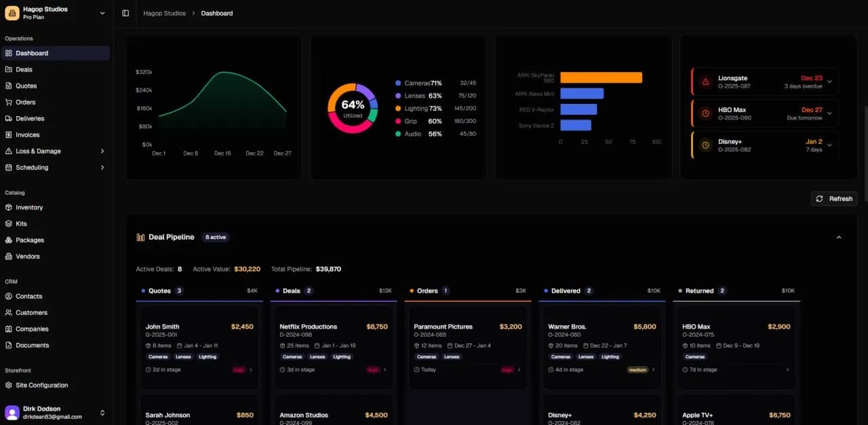The width and height of the screenshot is (868, 425).
Task: Collapse the Deal Pipeline panel chevron
Action: (x=839, y=238)
